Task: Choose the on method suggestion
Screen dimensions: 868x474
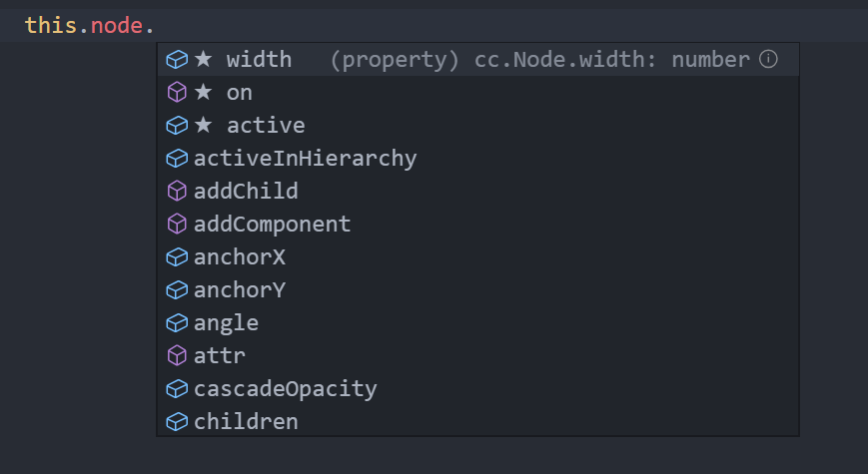Action: pos(478,93)
